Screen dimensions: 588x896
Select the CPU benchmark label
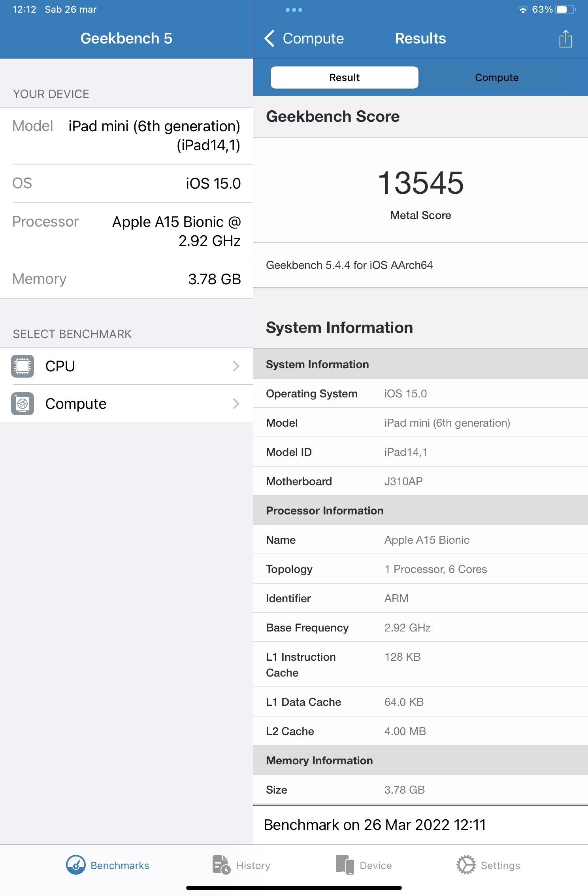tap(60, 366)
